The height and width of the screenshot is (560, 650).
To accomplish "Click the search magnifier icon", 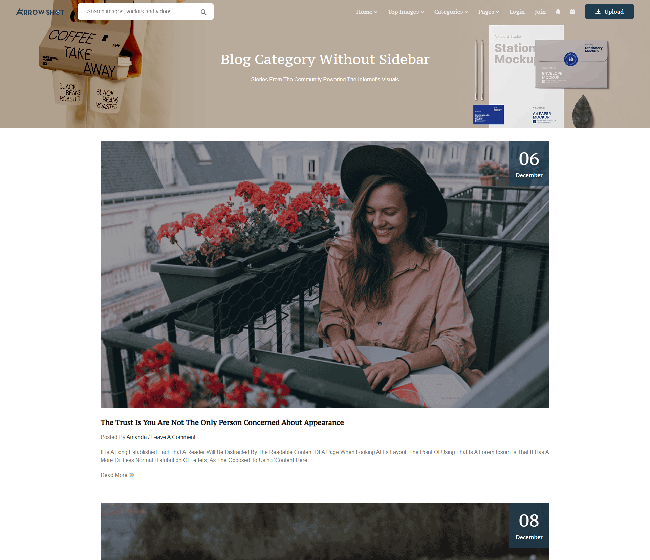I will pos(203,12).
